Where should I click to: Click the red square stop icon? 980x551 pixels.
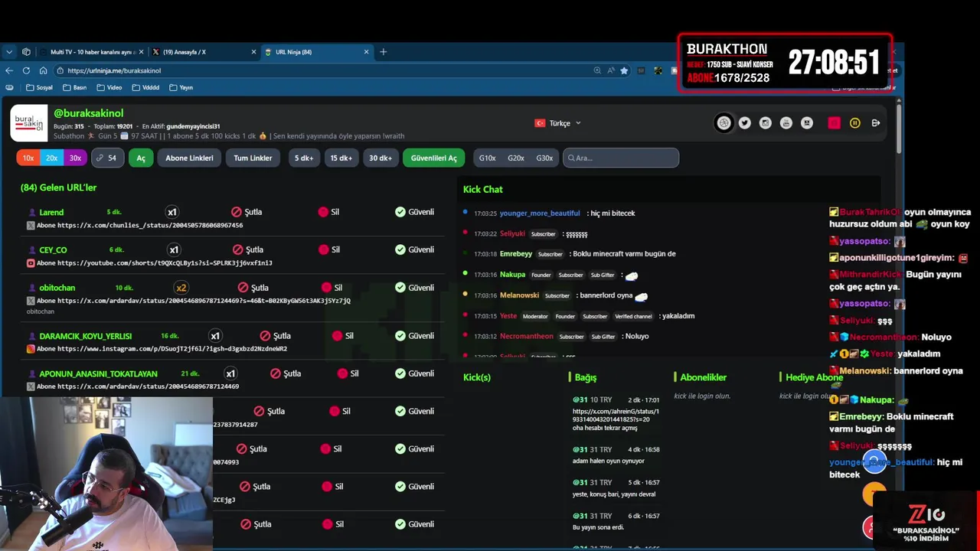[x=834, y=122]
